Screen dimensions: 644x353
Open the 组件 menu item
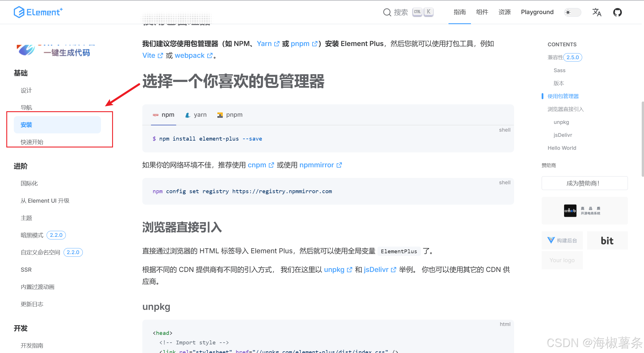482,12
